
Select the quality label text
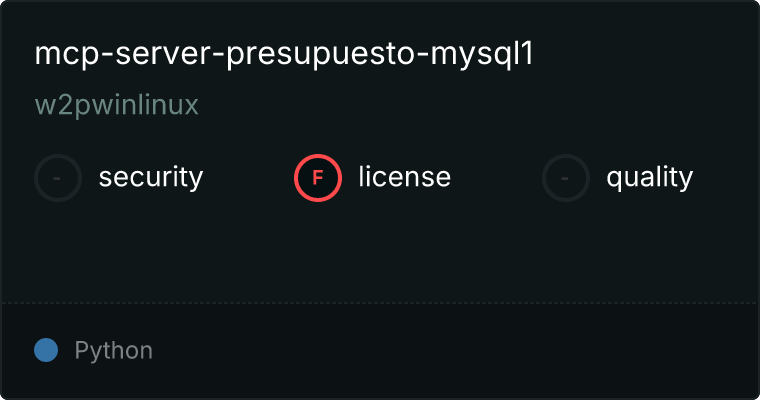(x=649, y=178)
